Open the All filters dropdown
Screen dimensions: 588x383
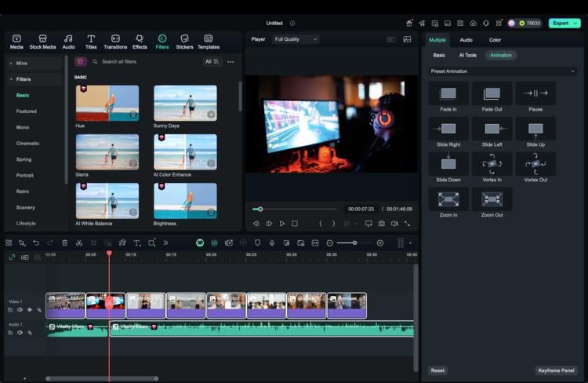tap(212, 61)
